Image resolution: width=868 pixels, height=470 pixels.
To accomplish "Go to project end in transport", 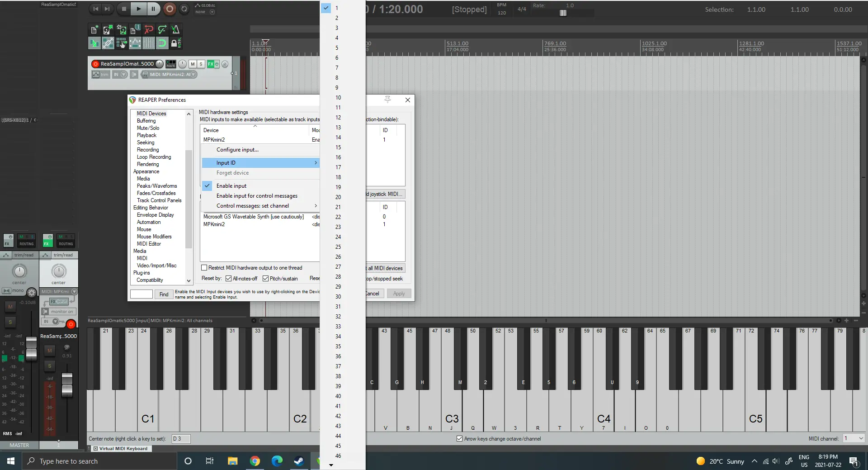I will pos(107,9).
